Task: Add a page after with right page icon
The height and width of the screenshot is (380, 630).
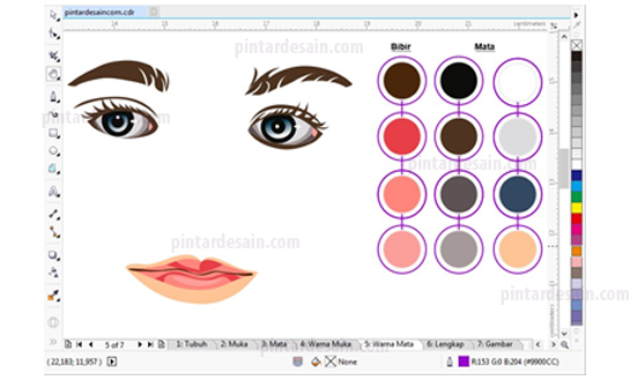Action: click(x=161, y=344)
